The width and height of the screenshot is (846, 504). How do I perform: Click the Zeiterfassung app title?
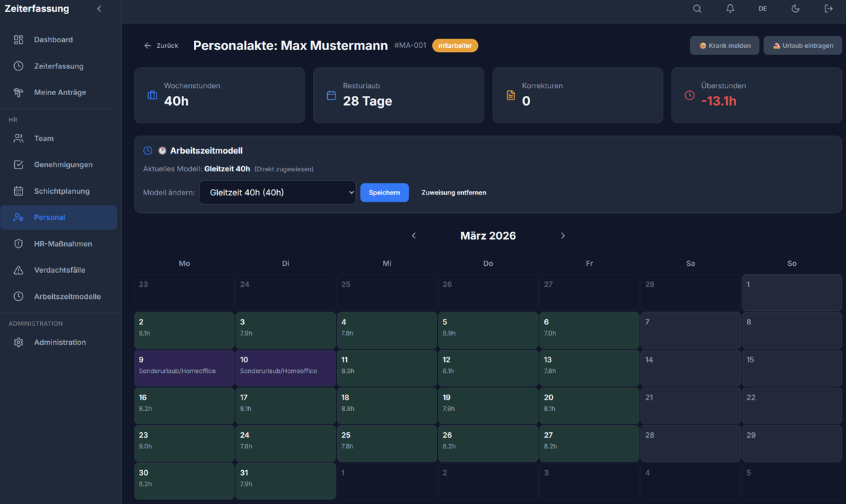click(x=37, y=9)
